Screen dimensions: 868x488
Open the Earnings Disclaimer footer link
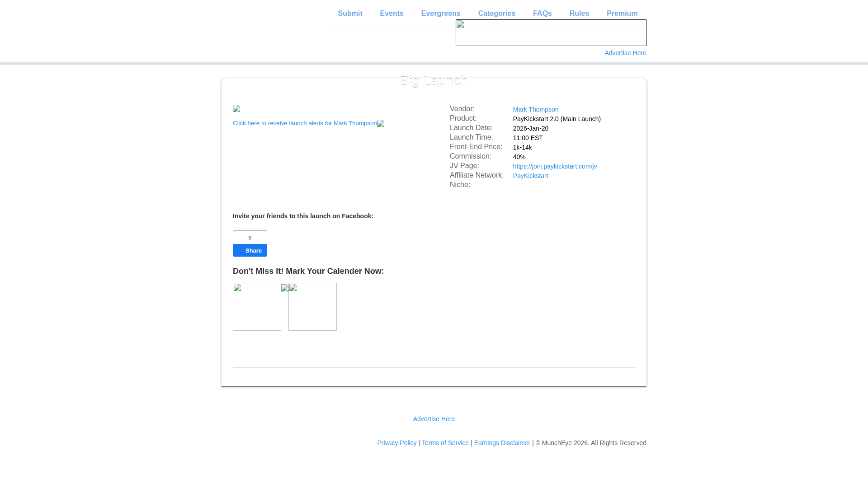tap(502, 443)
